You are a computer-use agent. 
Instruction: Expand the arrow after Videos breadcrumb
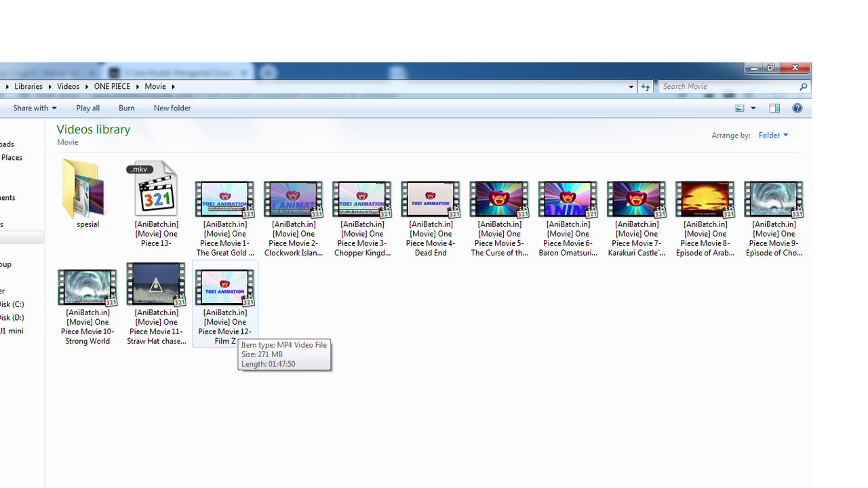tap(87, 87)
